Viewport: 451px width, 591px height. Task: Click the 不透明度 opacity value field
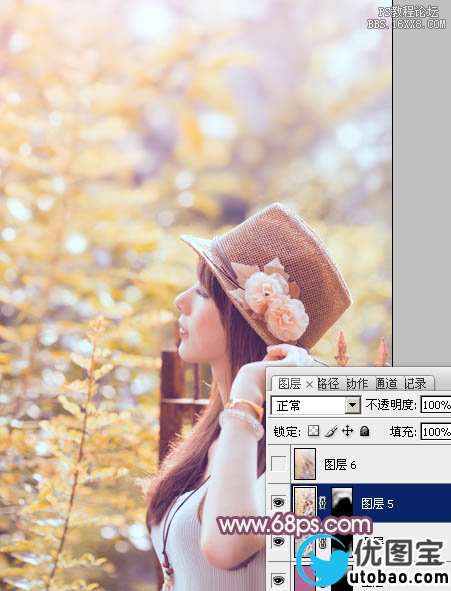tap(436, 405)
